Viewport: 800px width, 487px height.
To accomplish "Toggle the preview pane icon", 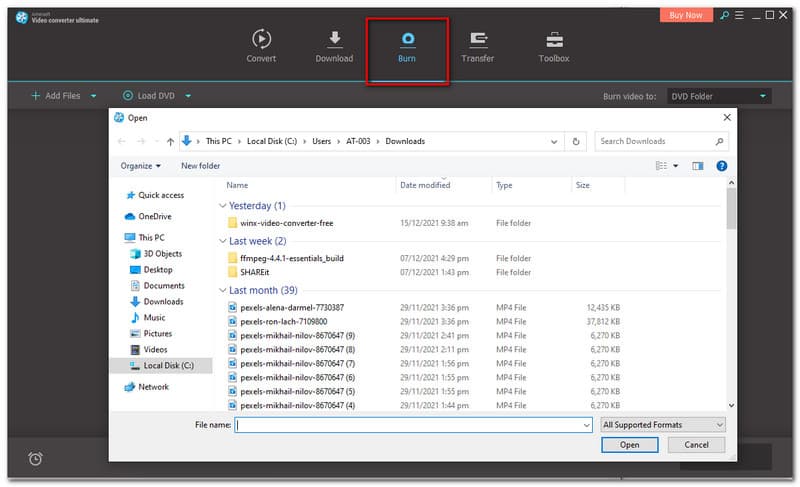I will point(698,166).
